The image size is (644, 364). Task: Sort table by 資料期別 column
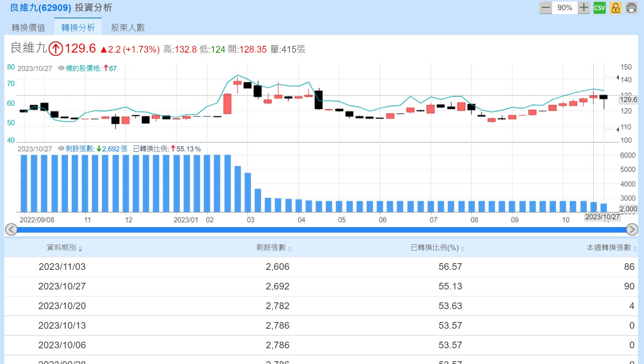(64, 248)
